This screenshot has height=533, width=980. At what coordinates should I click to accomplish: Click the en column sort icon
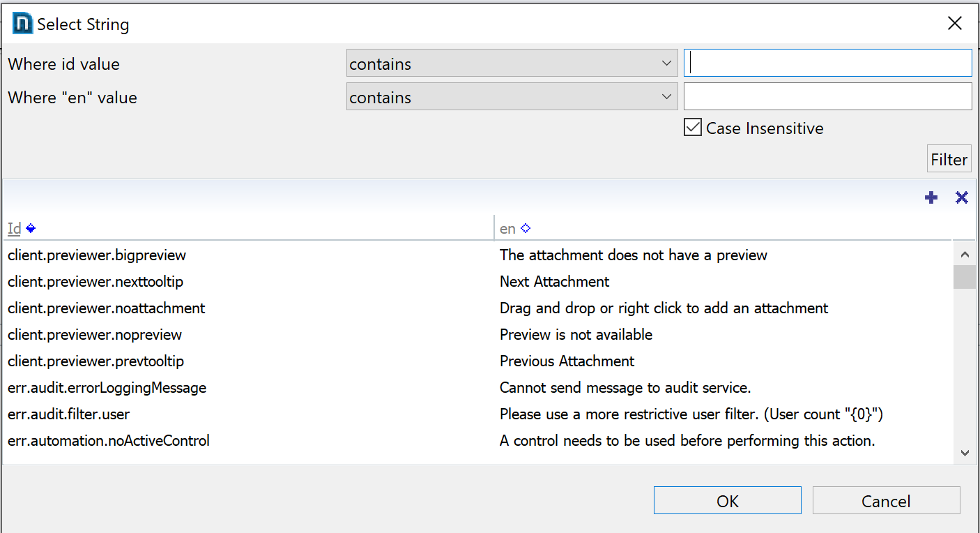(x=526, y=228)
